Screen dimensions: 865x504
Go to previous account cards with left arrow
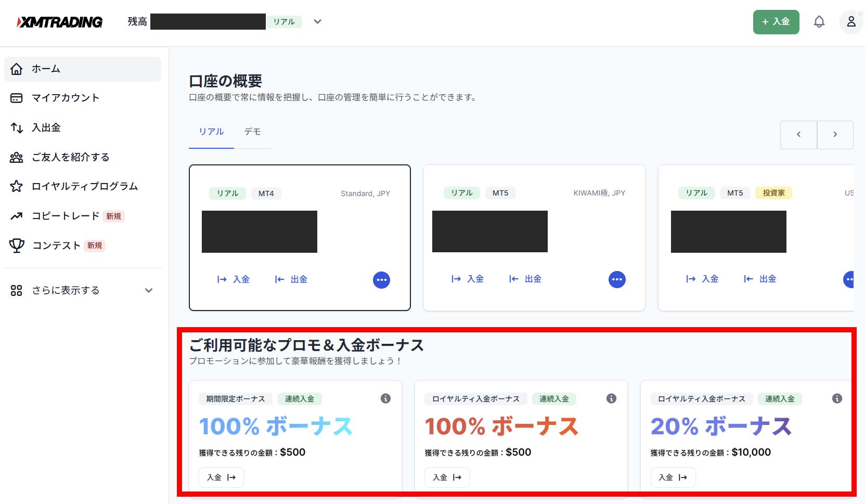[x=798, y=135]
